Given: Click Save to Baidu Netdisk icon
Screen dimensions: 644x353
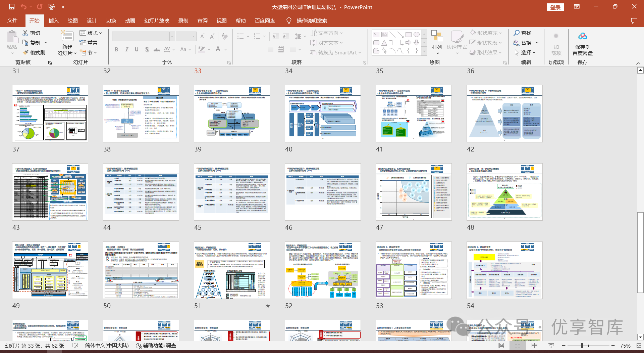Looking at the screenshot, I should [x=583, y=36].
